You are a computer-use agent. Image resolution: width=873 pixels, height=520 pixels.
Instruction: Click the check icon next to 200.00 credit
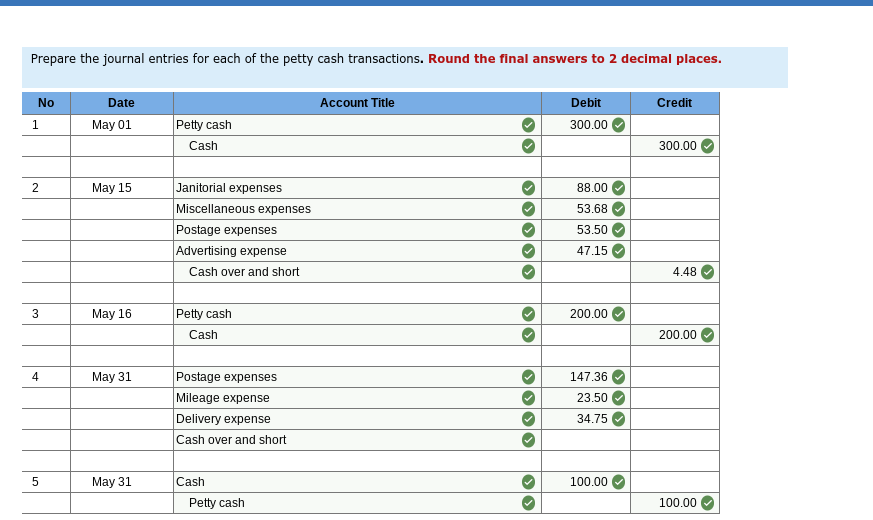707,335
